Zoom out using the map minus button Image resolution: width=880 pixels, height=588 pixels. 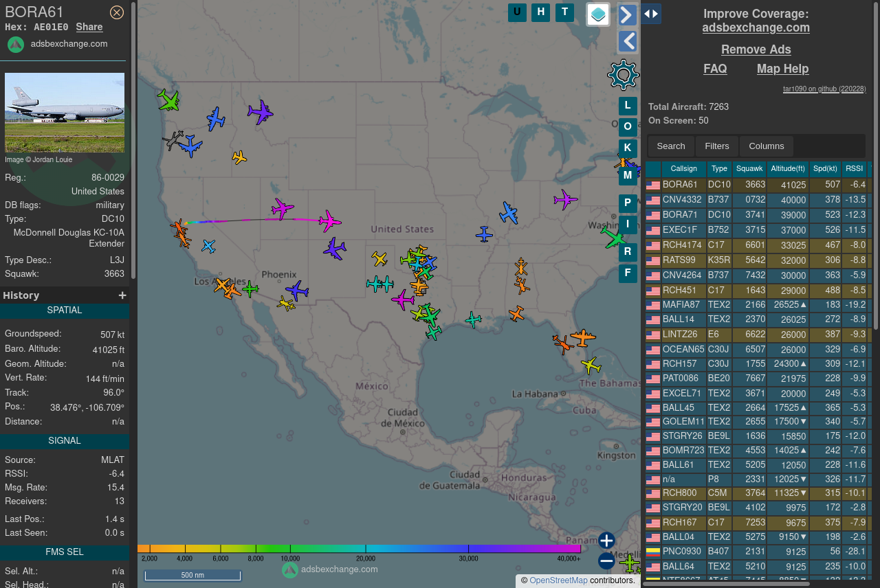[x=606, y=561]
